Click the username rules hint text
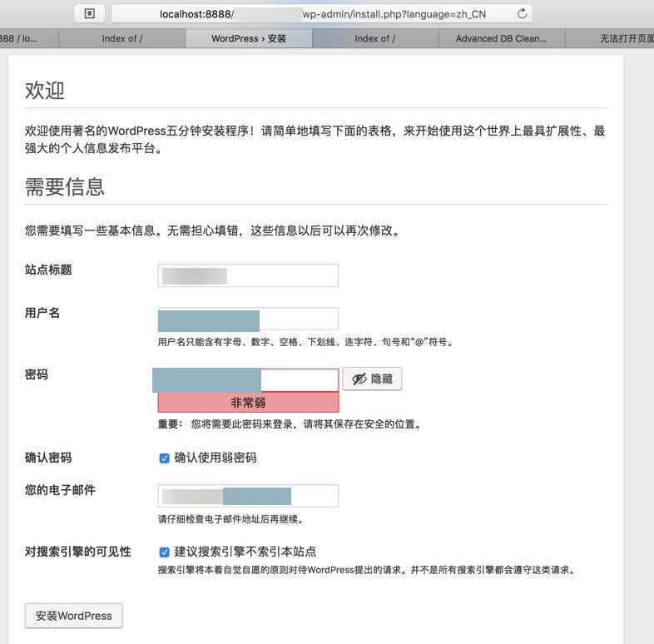 point(305,342)
